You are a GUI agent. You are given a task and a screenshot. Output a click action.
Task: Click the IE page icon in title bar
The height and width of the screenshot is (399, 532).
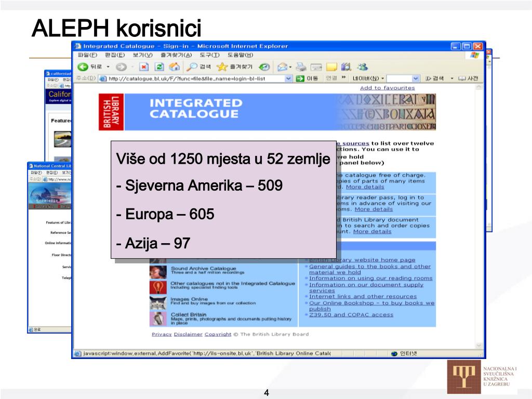tap(78, 46)
